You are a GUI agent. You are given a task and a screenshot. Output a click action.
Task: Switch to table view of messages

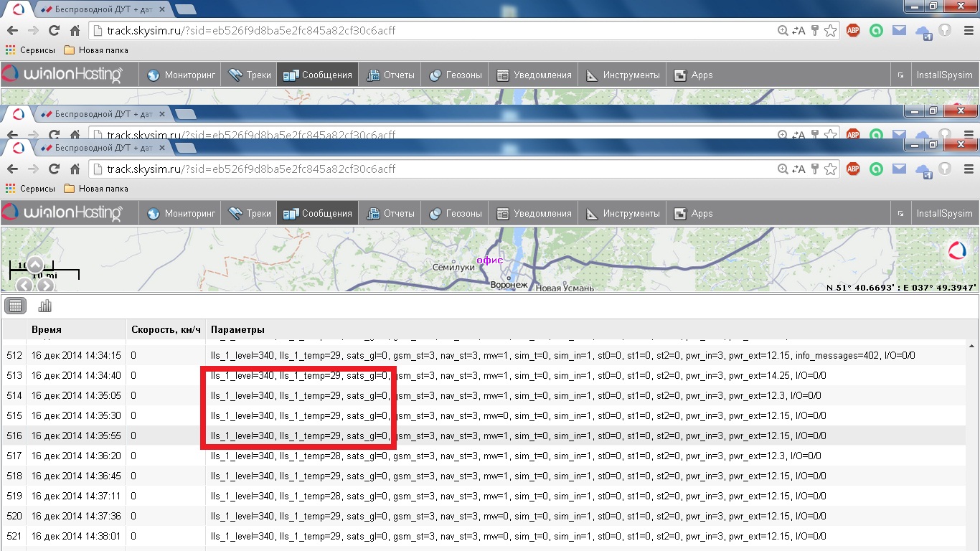pyautogui.click(x=16, y=306)
